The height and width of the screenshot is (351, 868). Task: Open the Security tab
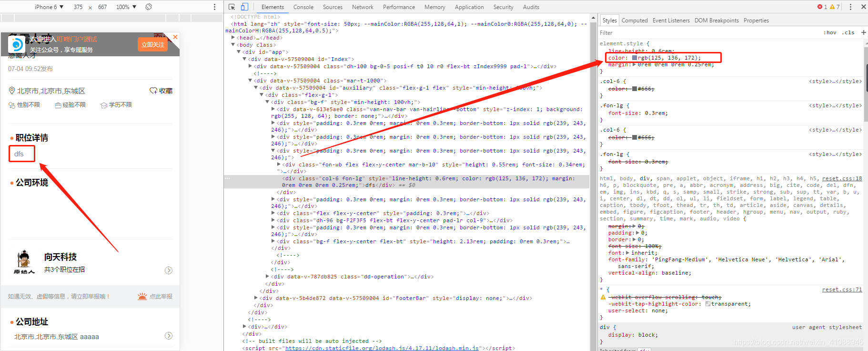coord(503,7)
